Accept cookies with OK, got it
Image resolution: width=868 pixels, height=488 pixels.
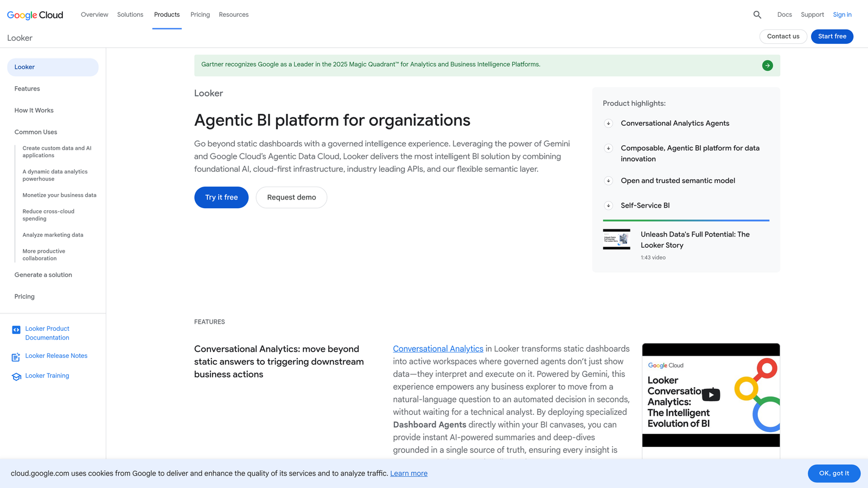tap(834, 473)
